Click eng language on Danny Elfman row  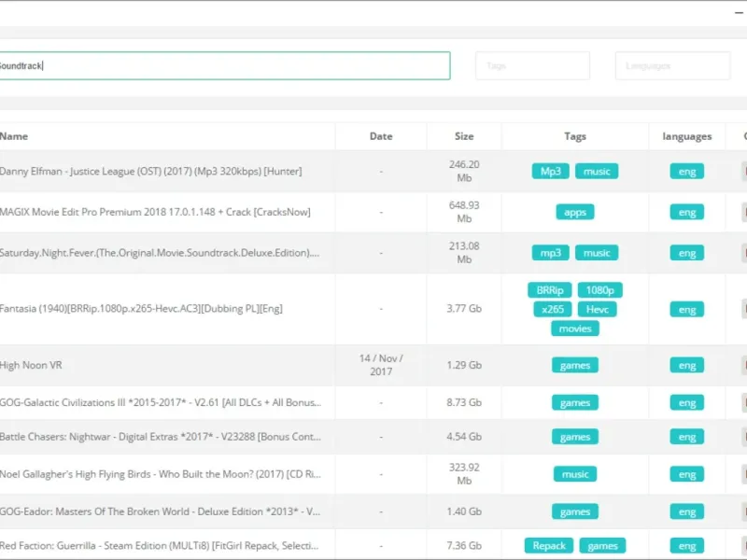tap(687, 172)
